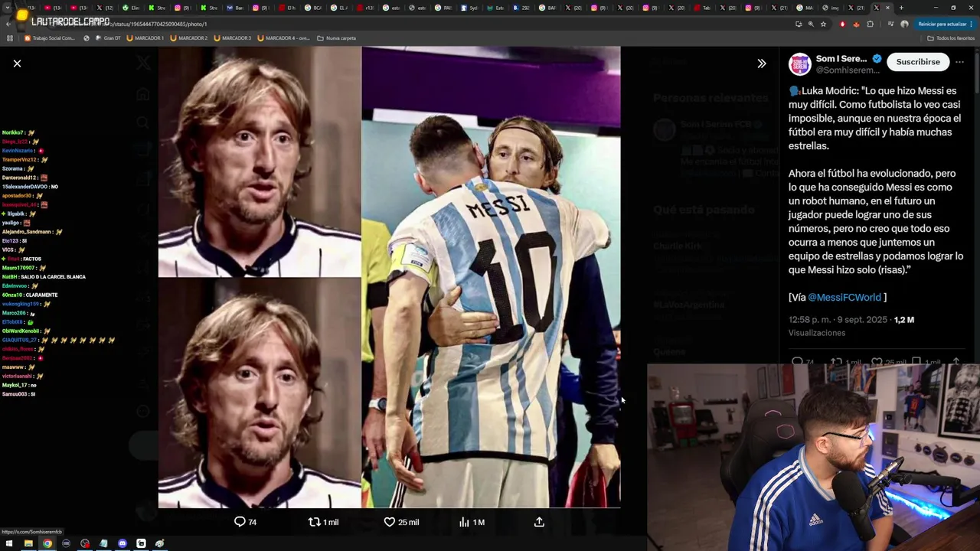Switch to the Syd browser tab
Viewport: 980px width, 551px height.
[470, 8]
